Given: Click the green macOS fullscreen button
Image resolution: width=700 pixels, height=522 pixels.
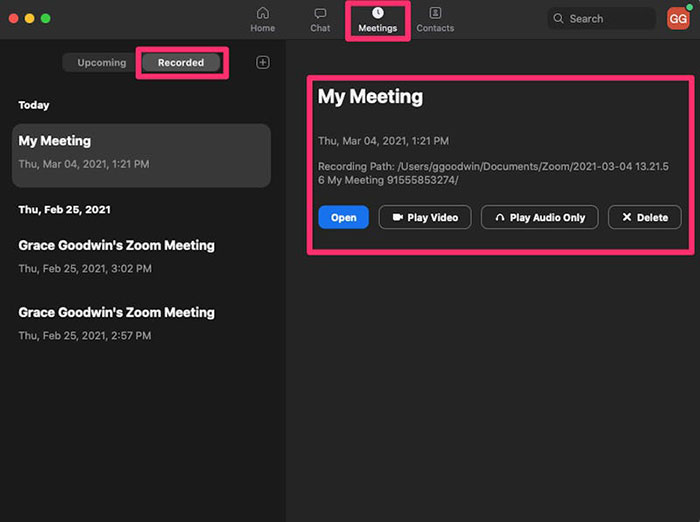Looking at the screenshot, I should coord(45,19).
